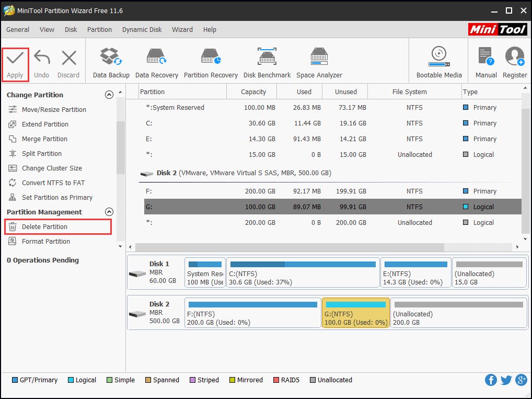
Task: Open the Facebook share icon
Action: pyautogui.click(x=491, y=380)
